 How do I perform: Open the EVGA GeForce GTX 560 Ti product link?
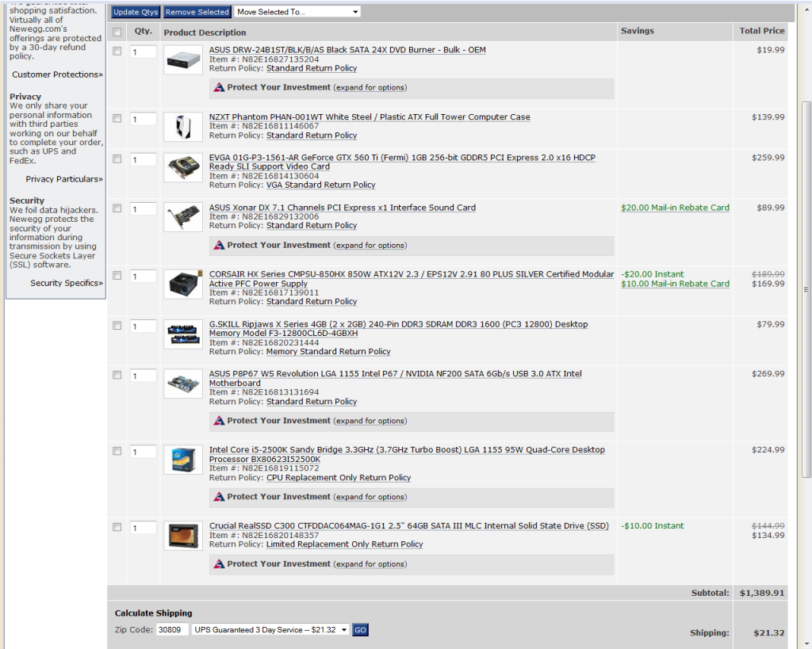click(x=402, y=162)
